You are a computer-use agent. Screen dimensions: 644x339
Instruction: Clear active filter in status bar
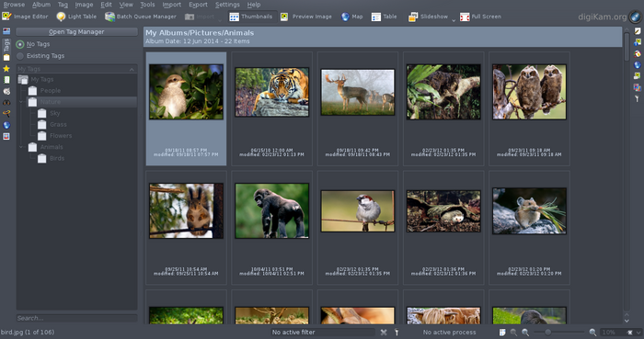click(x=384, y=332)
